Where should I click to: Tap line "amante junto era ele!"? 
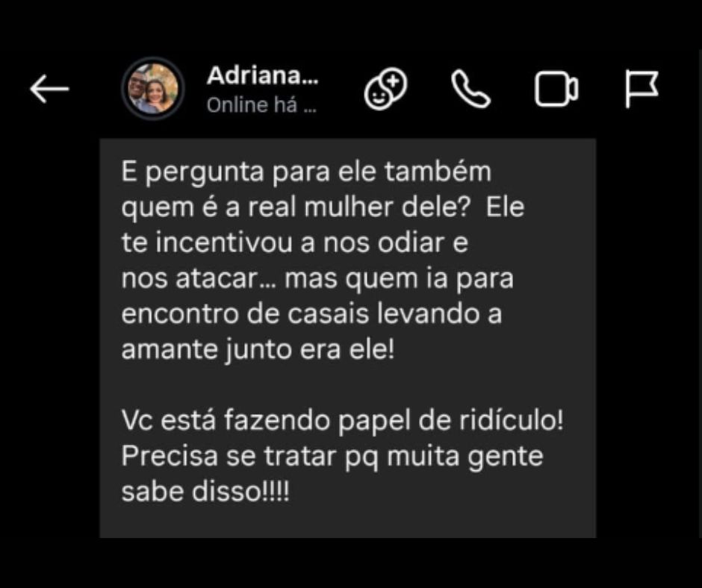tap(258, 349)
